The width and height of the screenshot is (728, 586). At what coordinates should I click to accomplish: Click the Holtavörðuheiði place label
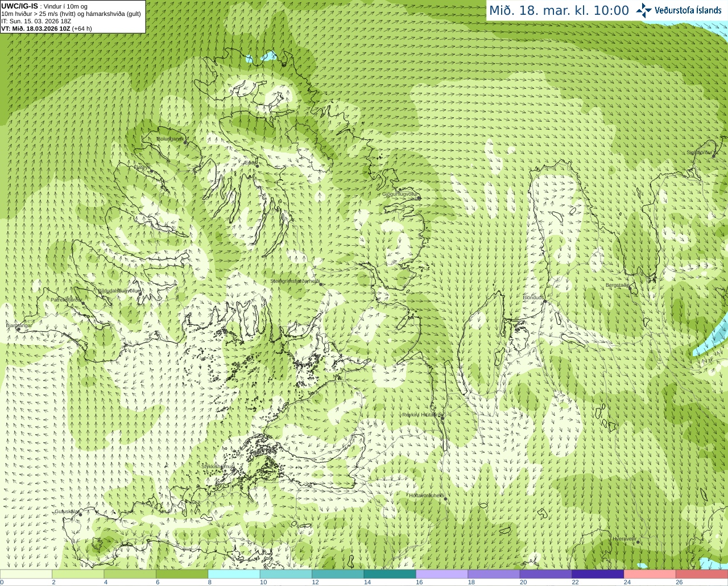426,496
